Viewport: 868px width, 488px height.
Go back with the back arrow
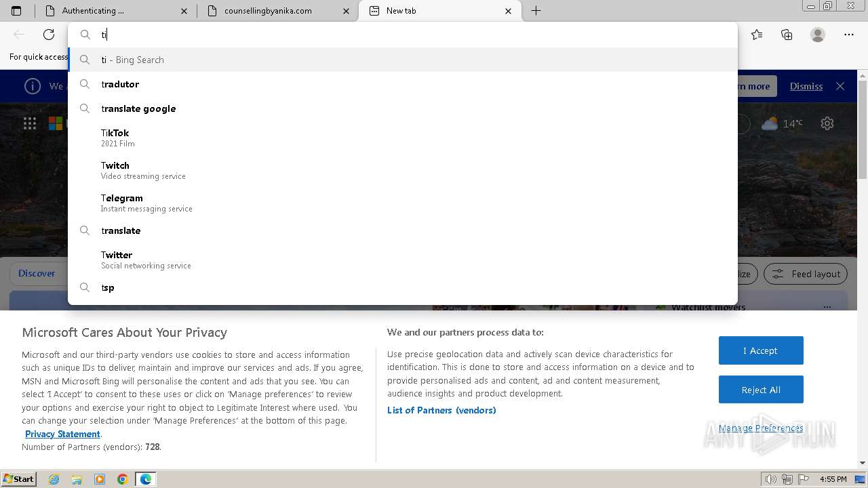click(x=19, y=35)
